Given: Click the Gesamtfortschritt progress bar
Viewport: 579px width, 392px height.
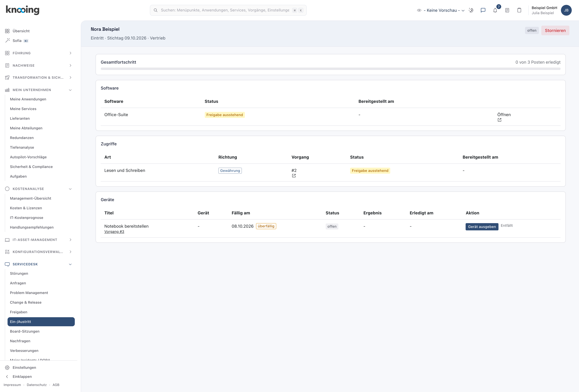Looking at the screenshot, I should 330,69.
